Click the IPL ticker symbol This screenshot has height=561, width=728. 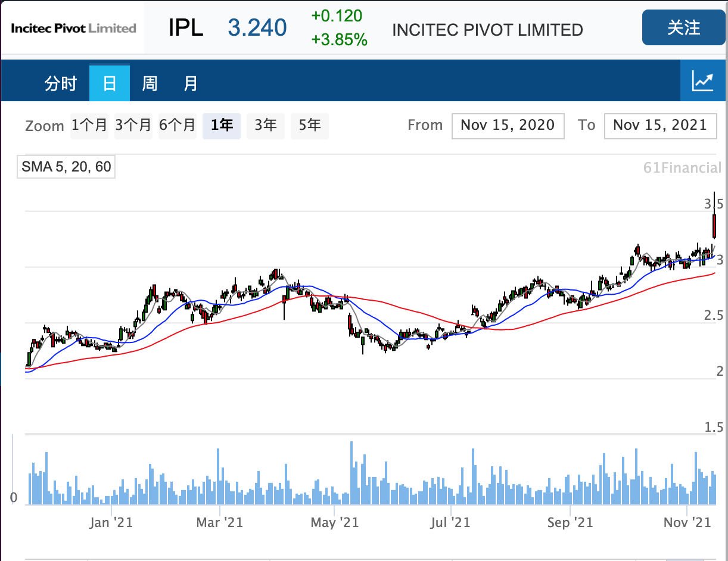tap(186, 28)
